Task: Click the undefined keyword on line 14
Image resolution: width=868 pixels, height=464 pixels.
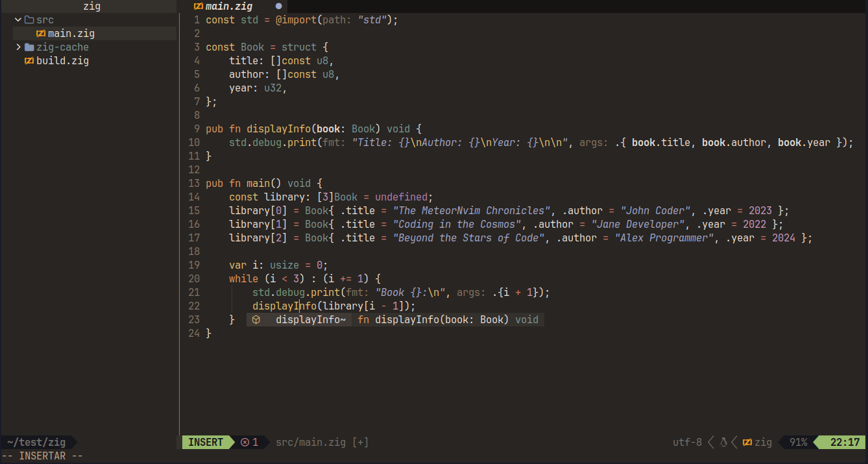Action: coord(402,197)
